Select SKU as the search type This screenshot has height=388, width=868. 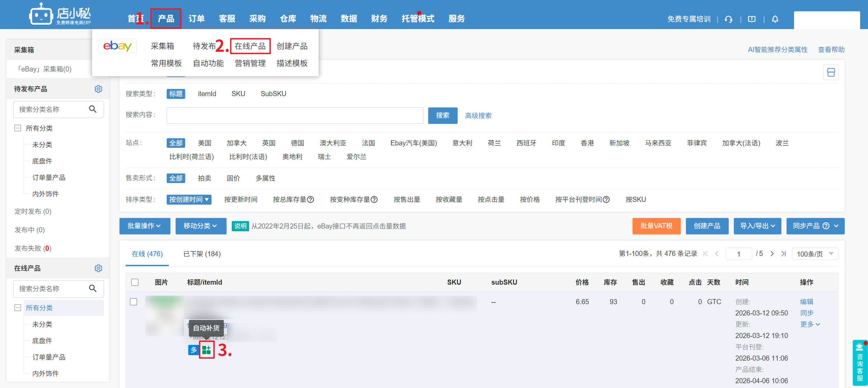pos(238,94)
